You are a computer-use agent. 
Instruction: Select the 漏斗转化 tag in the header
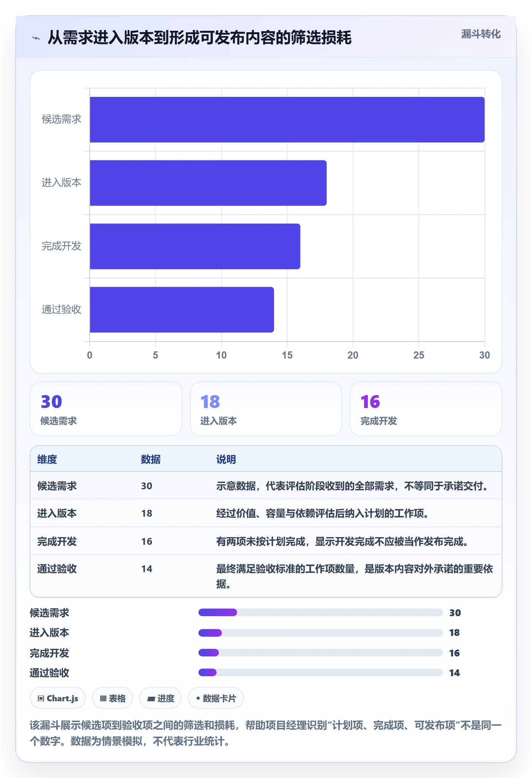click(x=481, y=34)
